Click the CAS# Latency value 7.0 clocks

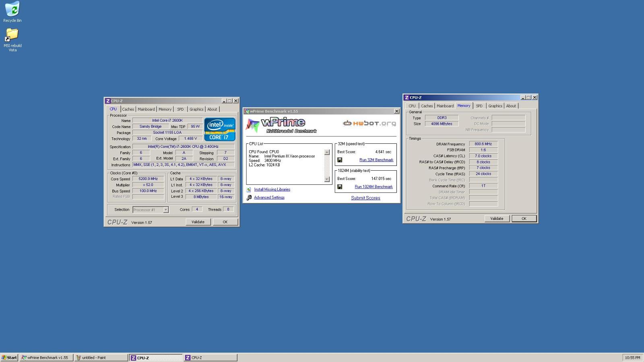(x=483, y=156)
